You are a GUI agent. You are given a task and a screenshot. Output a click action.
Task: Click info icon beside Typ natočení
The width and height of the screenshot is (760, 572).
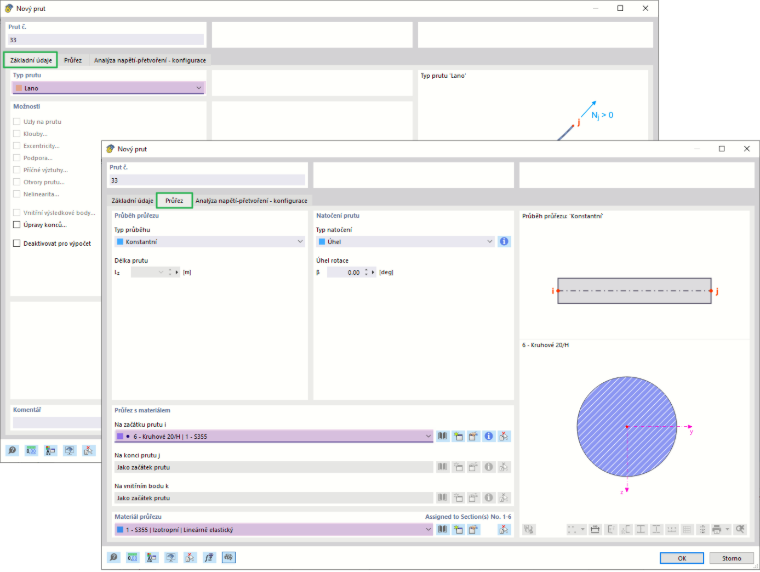coord(504,241)
